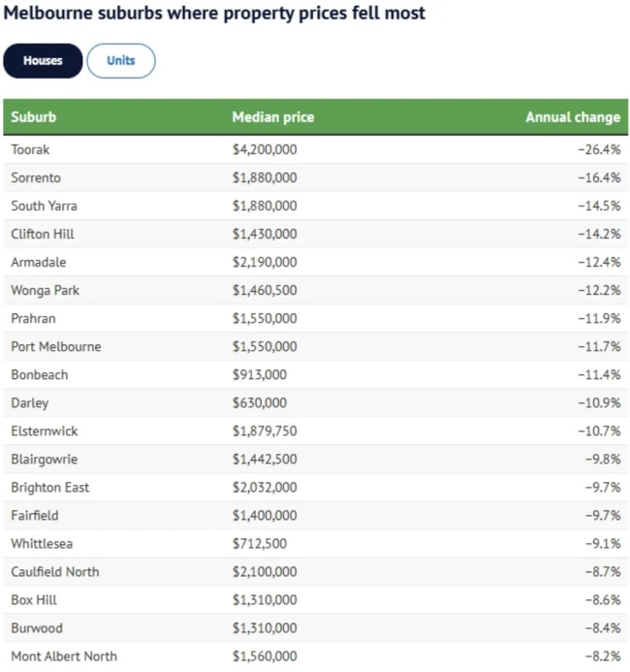Select the Toorak suburb row
630x672 pixels.
30,149
